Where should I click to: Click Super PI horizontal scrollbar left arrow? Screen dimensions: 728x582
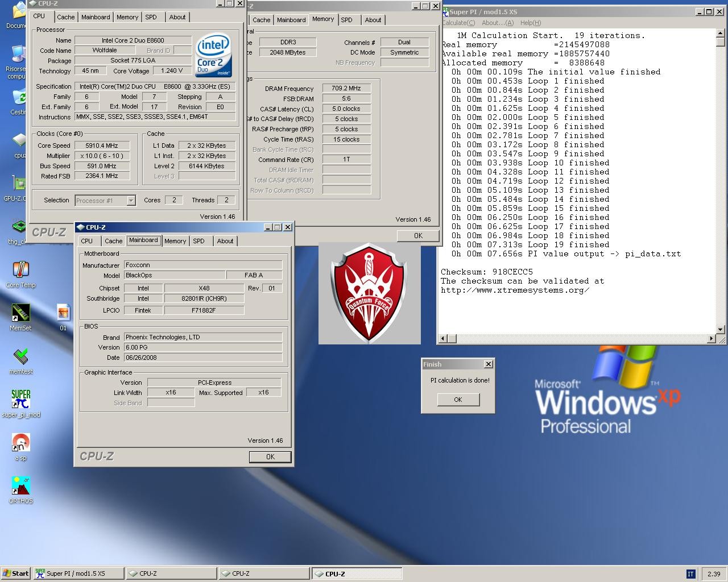tap(444, 339)
